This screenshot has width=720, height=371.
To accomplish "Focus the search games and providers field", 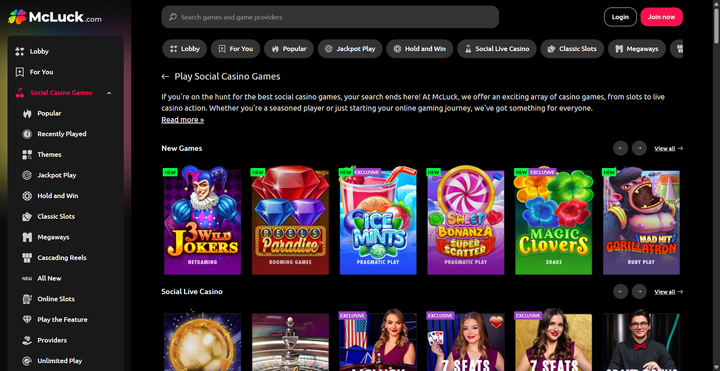I will (x=330, y=17).
